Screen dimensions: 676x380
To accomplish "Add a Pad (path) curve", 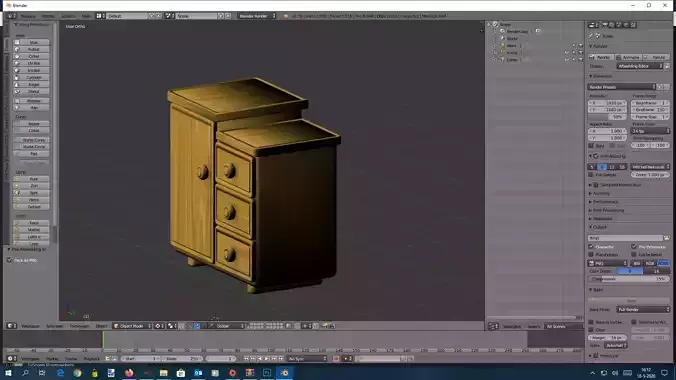I will (x=31, y=154).
